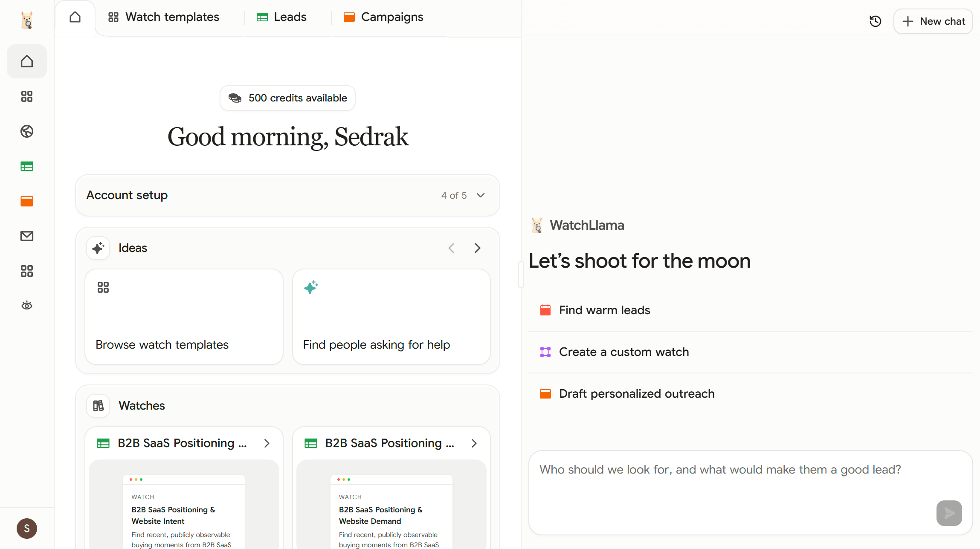Select Find warm leads suggestion
This screenshot has width=980, height=549.
pos(751,310)
